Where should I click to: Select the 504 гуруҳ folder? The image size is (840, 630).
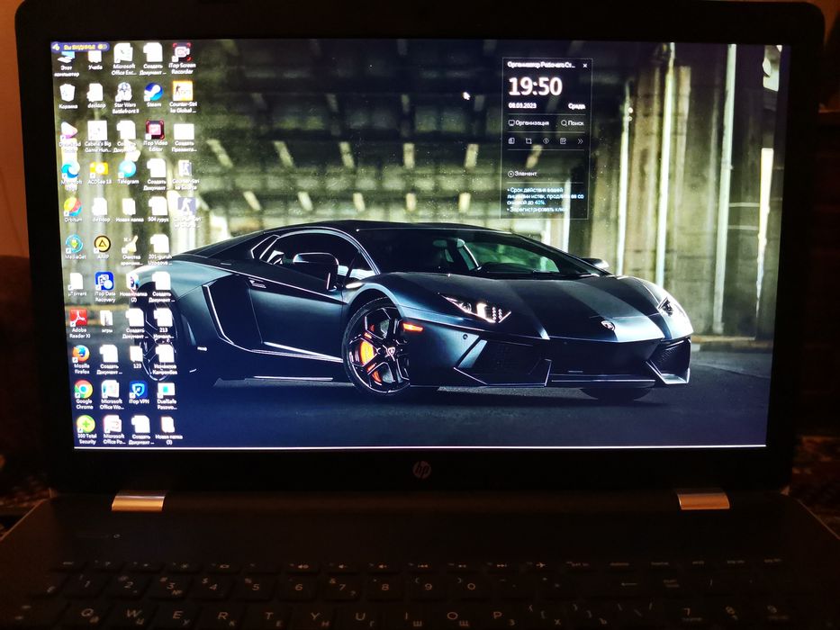(x=158, y=210)
